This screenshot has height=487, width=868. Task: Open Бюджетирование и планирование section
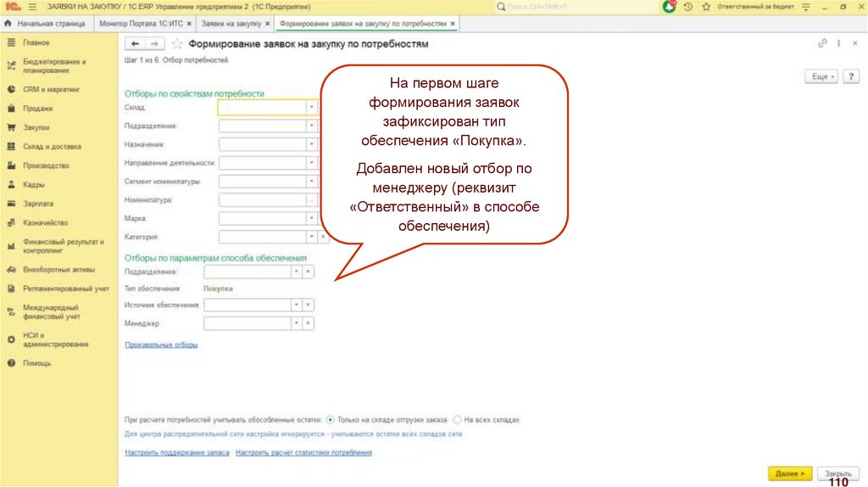(x=54, y=66)
